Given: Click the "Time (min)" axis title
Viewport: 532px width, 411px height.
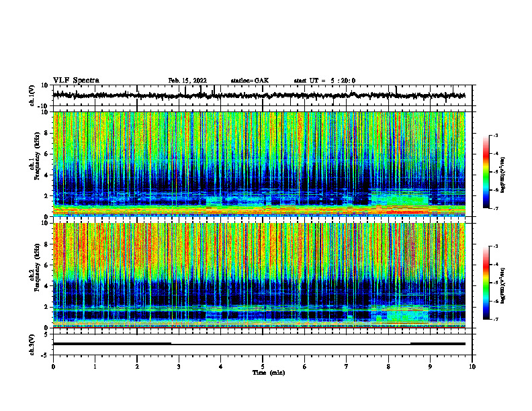Looking at the screenshot, I should coord(269,373).
